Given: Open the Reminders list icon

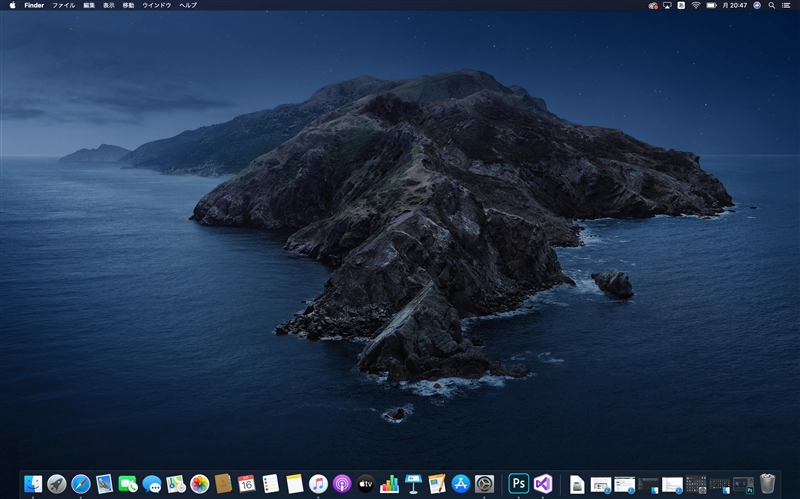Looking at the screenshot, I should 270,484.
